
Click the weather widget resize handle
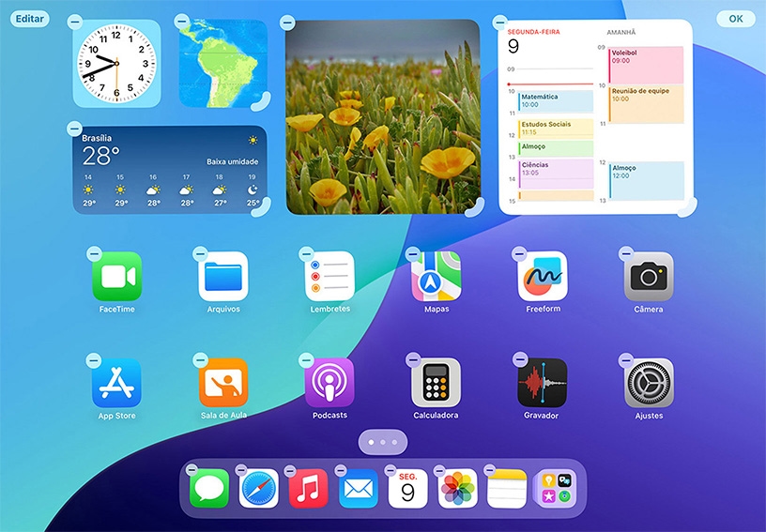(x=262, y=207)
